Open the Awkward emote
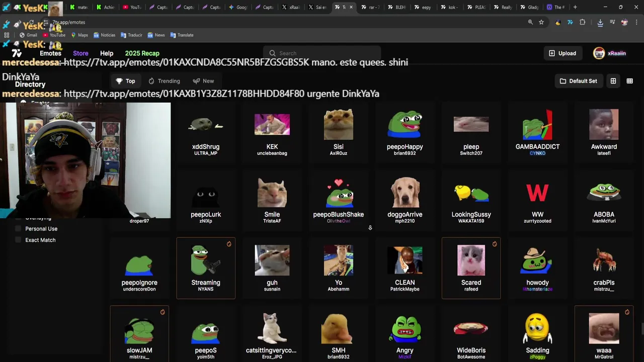Screen dimensions: 644x362 tap(604, 132)
